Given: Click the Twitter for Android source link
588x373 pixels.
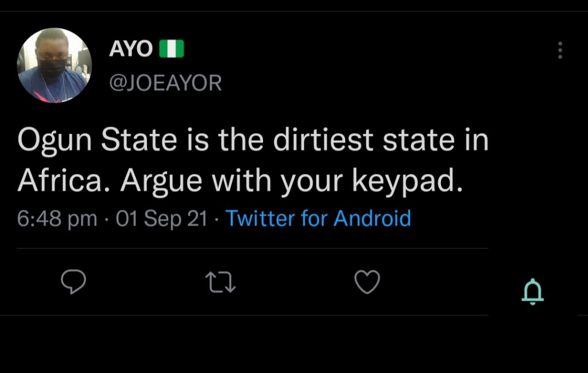Looking at the screenshot, I should point(318,219).
